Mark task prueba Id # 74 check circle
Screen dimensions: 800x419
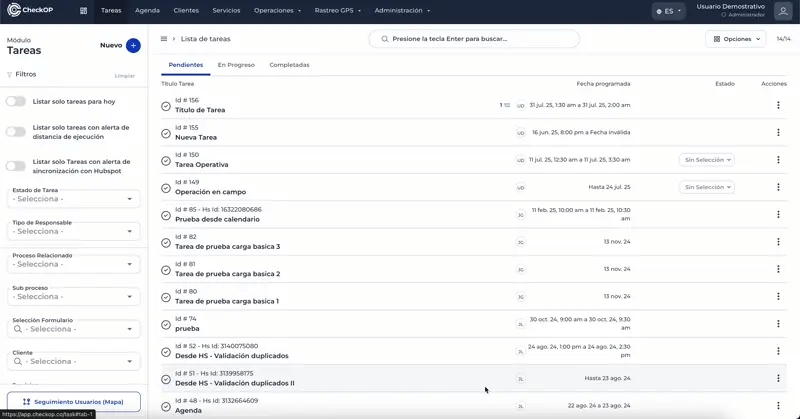[x=166, y=325]
